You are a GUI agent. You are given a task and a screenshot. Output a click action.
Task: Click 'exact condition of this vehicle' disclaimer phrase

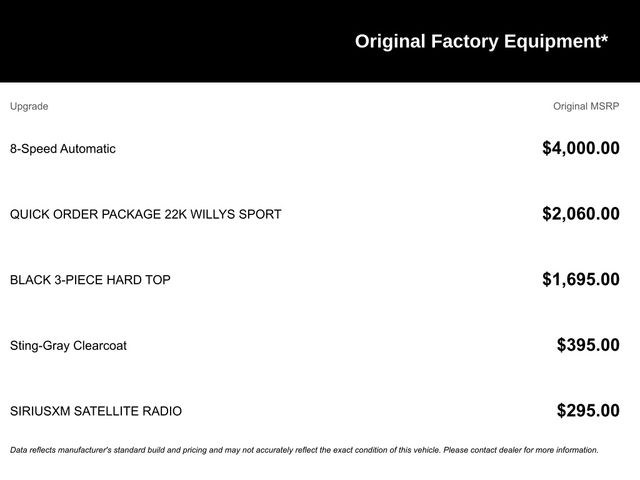coord(383,450)
